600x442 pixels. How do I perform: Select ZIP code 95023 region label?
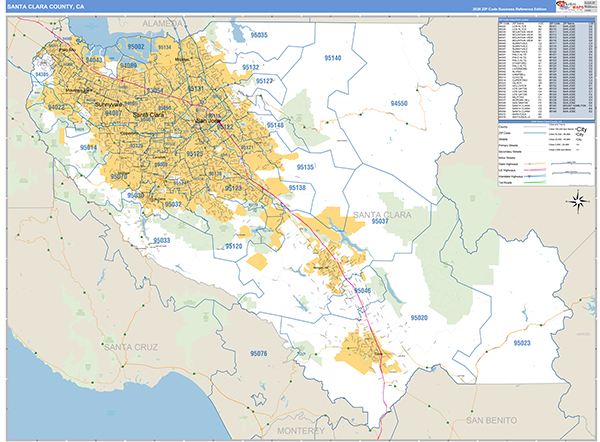(x=524, y=343)
